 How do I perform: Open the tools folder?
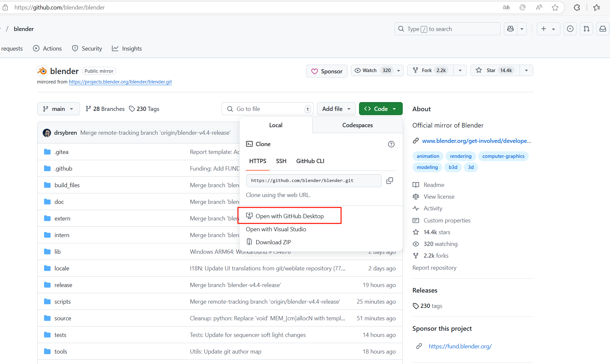(x=61, y=352)
